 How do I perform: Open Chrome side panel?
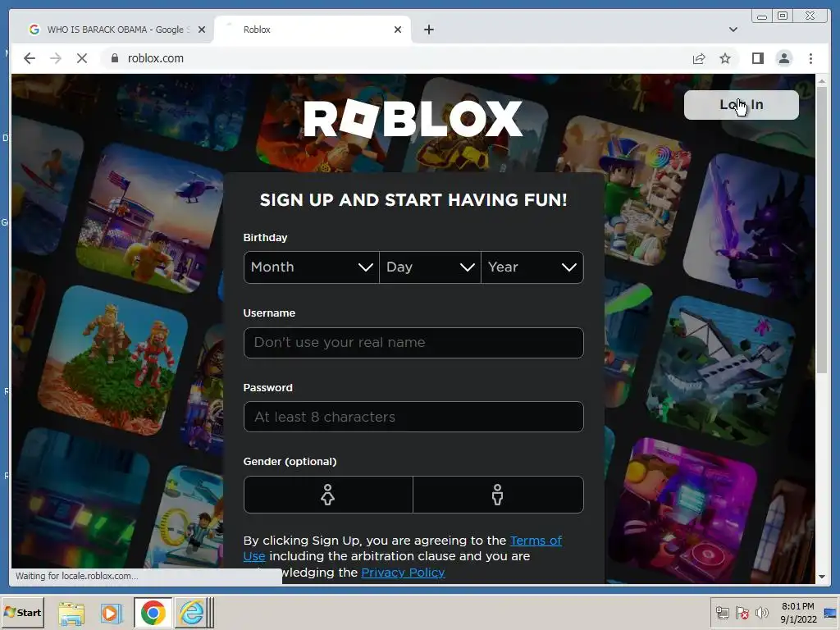click(x=757, y=58)
